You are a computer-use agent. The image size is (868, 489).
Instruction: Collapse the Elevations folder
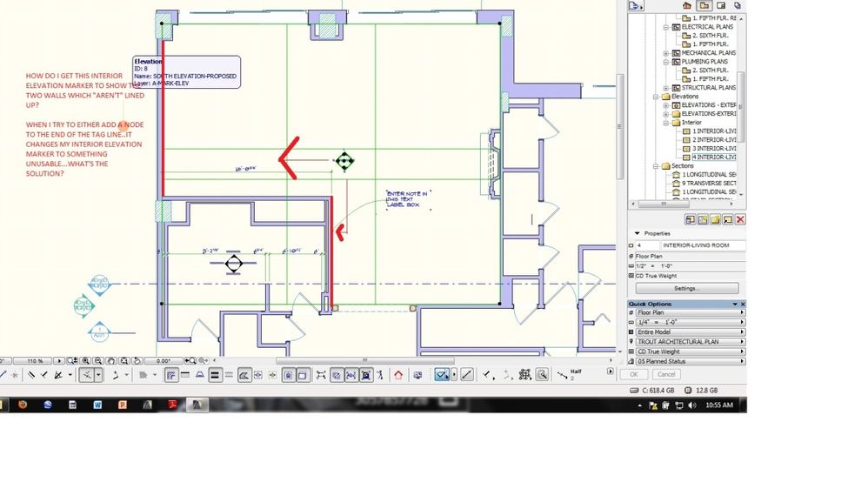click(656, 97)
